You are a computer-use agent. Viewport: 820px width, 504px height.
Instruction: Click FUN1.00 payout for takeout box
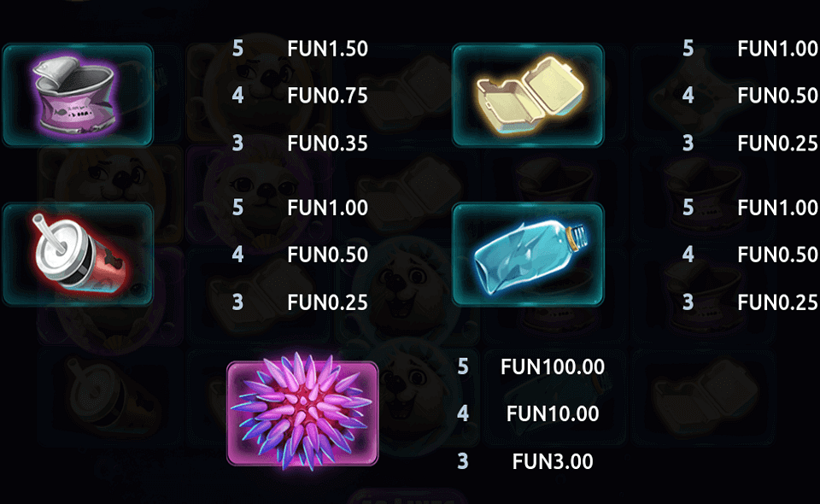777,49
